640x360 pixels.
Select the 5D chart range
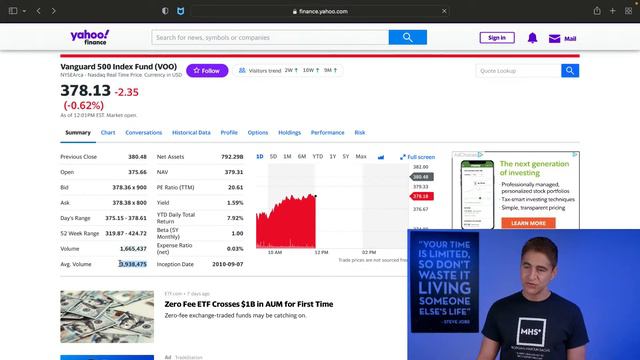coord(273,156)
